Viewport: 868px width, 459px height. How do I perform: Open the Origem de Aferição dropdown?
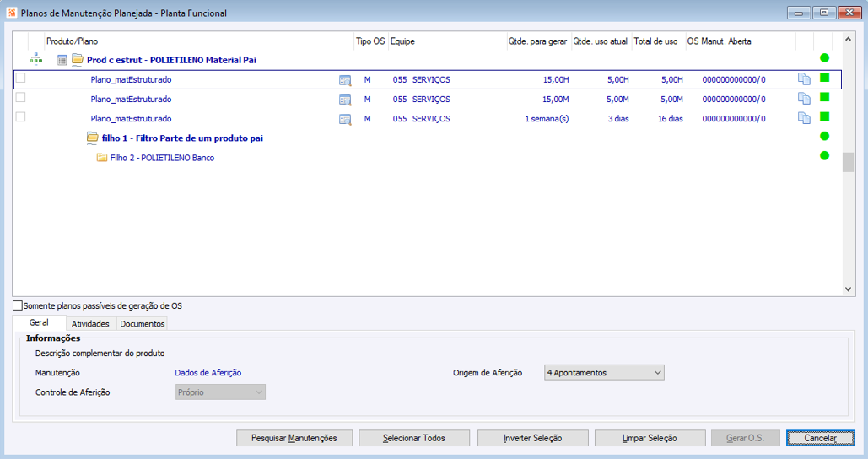(x=605, y=373)
